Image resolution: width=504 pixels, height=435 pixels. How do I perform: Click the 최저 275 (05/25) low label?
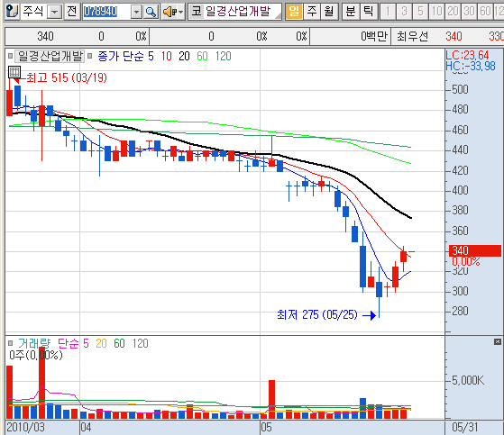pyautogui.click(x=317, y=314)
